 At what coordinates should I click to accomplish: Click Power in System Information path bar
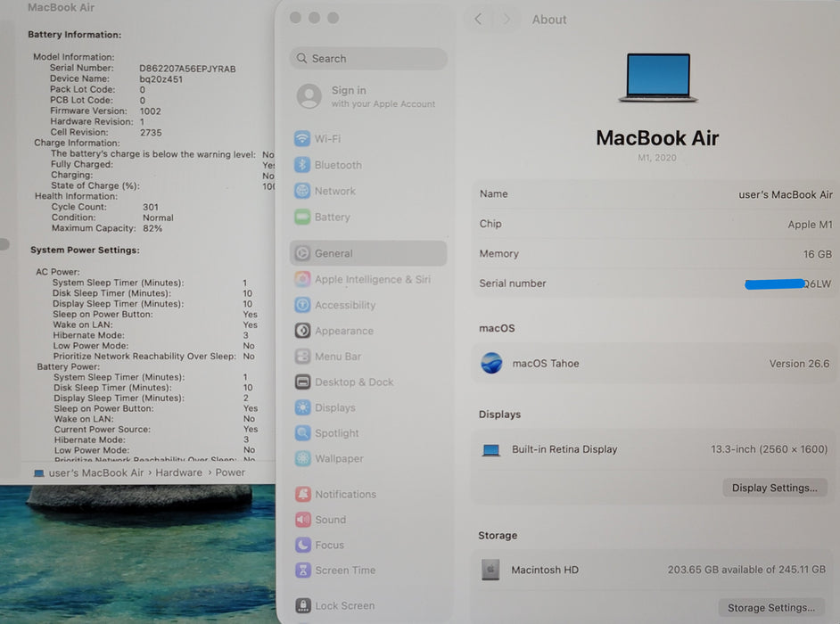tap(230, 472)
